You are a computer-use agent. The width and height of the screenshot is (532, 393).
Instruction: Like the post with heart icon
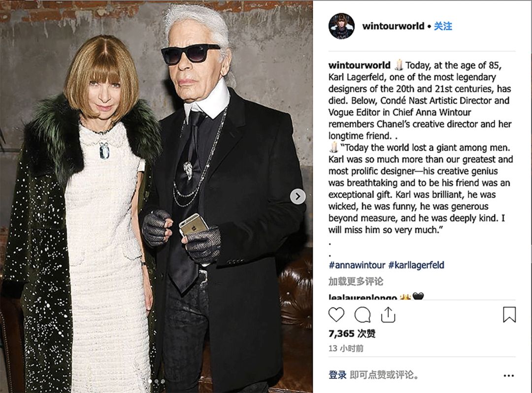[x=336, y=315]
